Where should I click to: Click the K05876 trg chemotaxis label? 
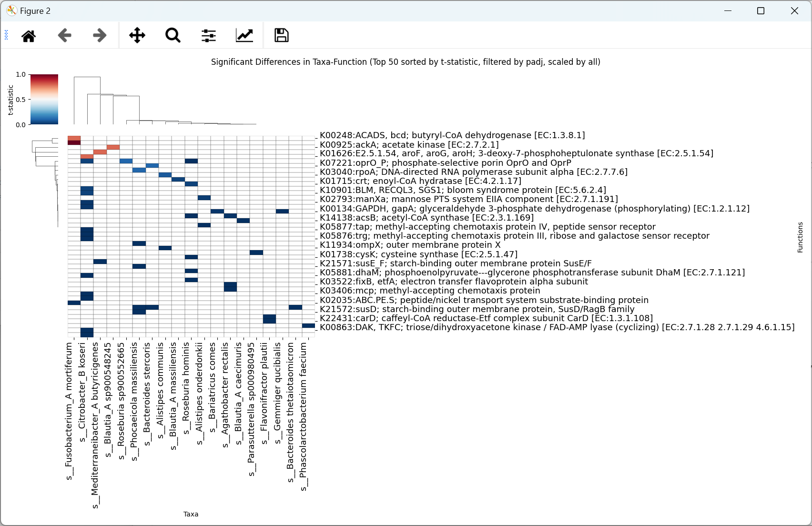pos(515,236)
